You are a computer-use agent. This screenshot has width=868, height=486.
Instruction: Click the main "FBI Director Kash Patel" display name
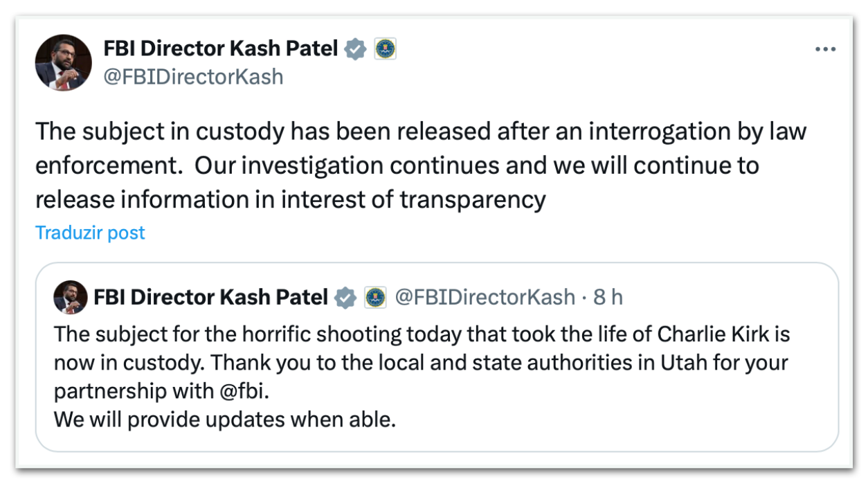(220, 49)
